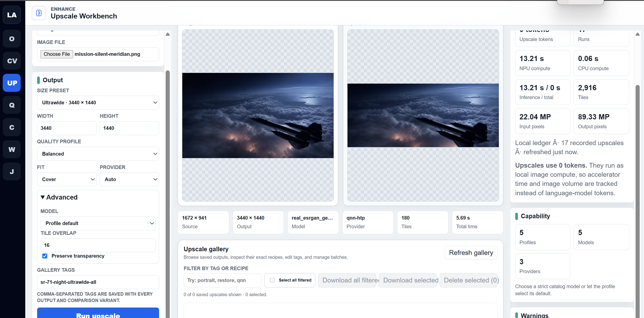
Task: Click the Refresh gallery button
Action: [471, 253]
